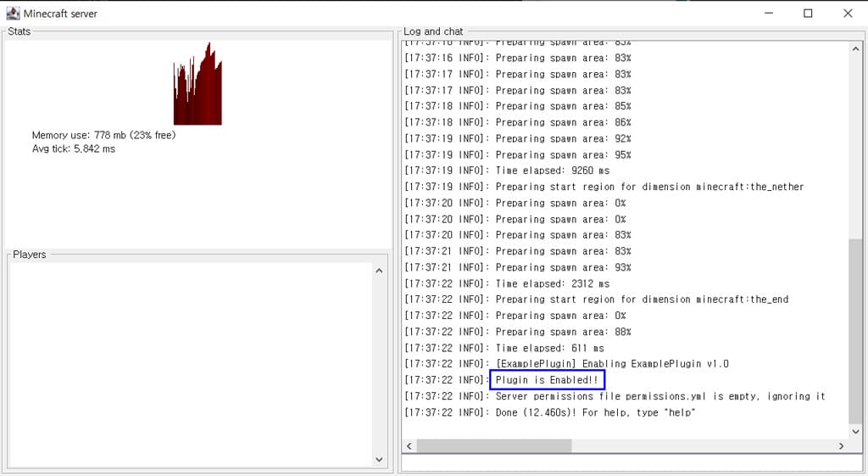868x476 pixels.
Task: Select the "Done (12.460s)!" log line
Action: 595,412
